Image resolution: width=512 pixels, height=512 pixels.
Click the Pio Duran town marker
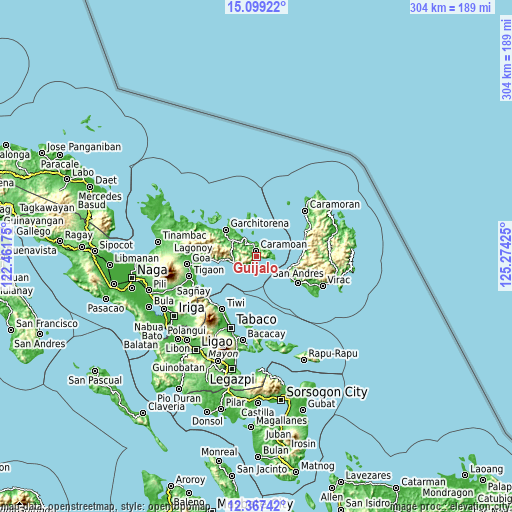pos(179,389)
